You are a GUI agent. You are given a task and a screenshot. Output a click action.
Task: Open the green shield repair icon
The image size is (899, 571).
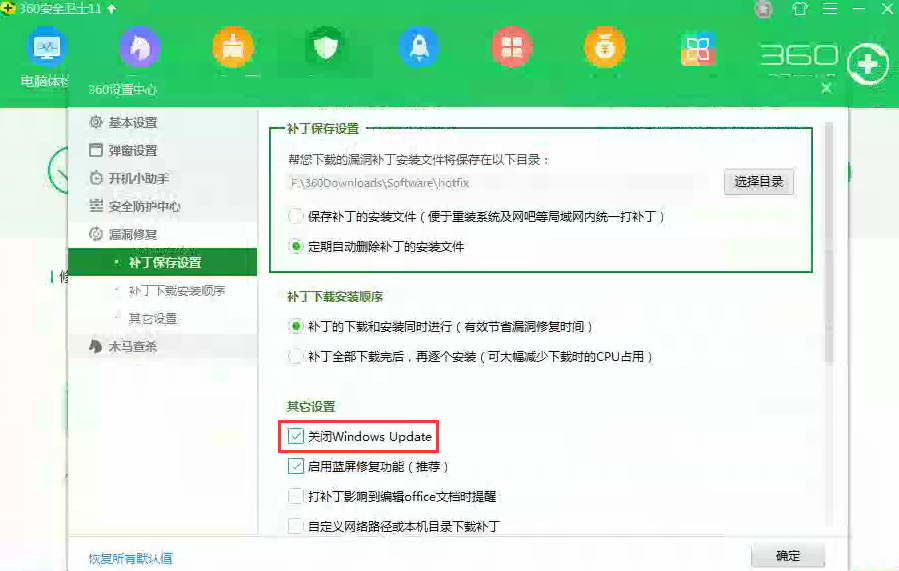(x=326, y=48)
